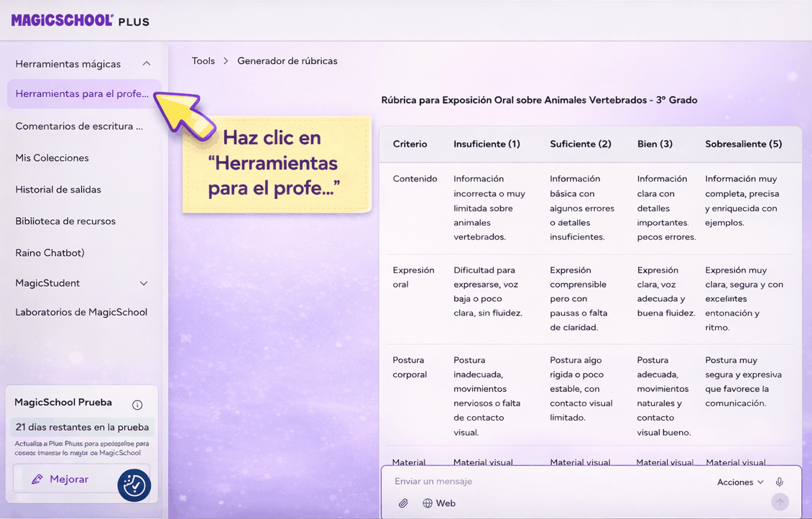
Task: Select Generador de rúbricas in the breadcrumb
Action: point(287,60)
